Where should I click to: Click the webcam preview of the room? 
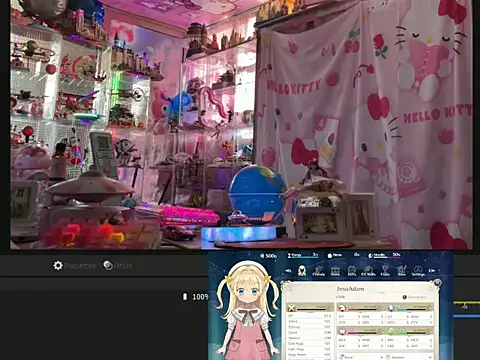pyautogui.click(x=241, y=124)
